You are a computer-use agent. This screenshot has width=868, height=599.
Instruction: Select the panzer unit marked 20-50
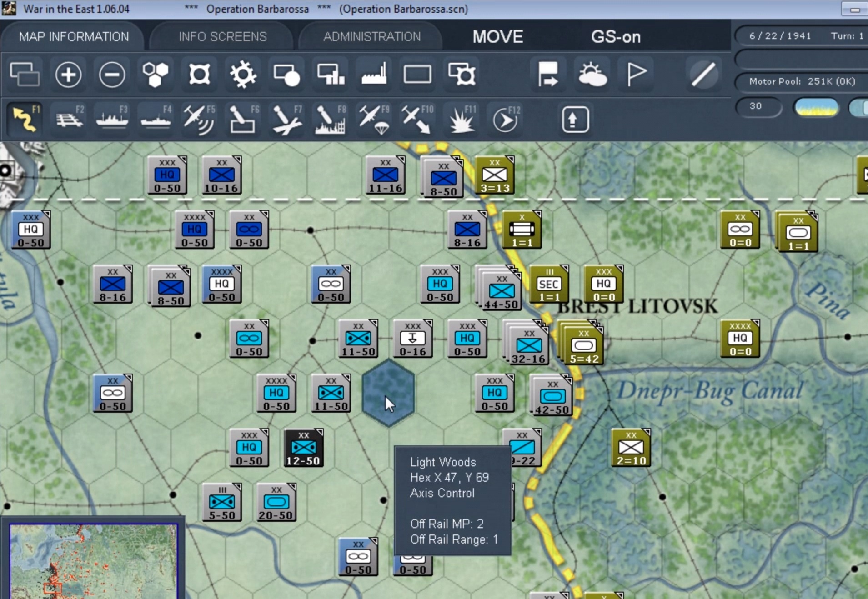(276, 502)
